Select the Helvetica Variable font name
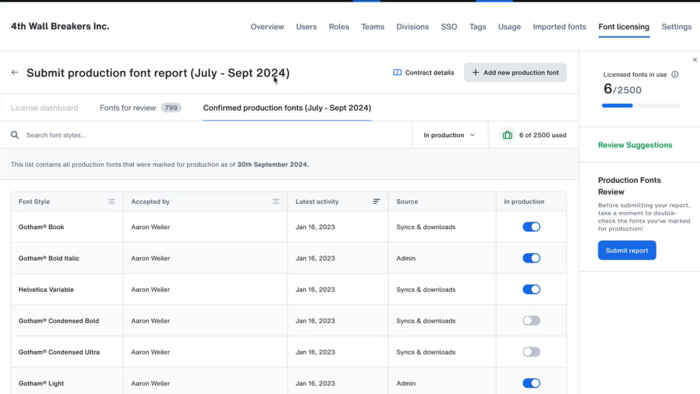The width and height of the screenshot is (700, 394). click(46, 289)
